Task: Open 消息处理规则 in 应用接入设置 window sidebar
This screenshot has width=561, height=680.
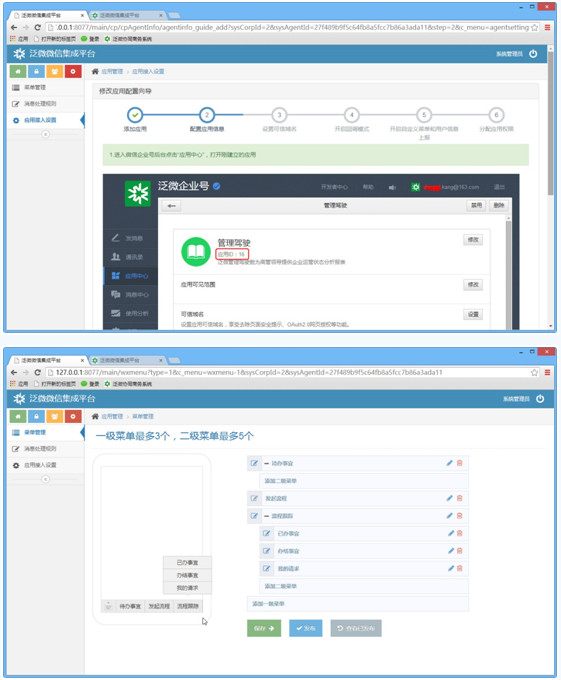Action: (x=46, y=104)
